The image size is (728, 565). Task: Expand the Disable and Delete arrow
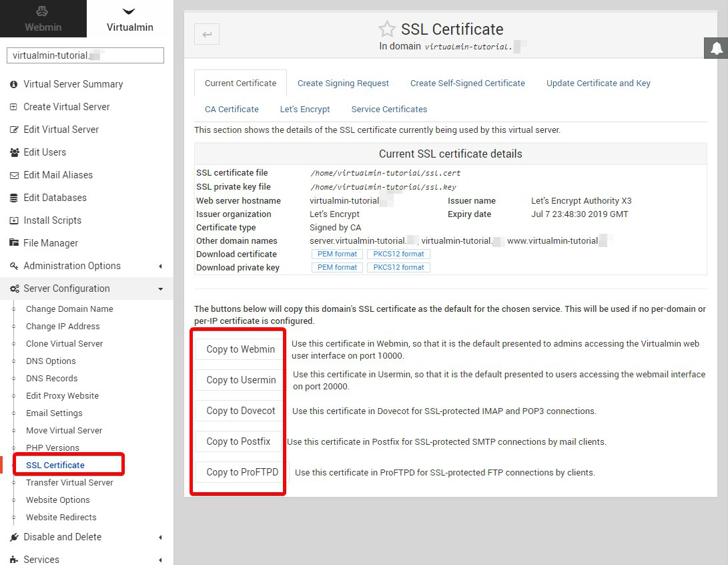pos(161,538)
